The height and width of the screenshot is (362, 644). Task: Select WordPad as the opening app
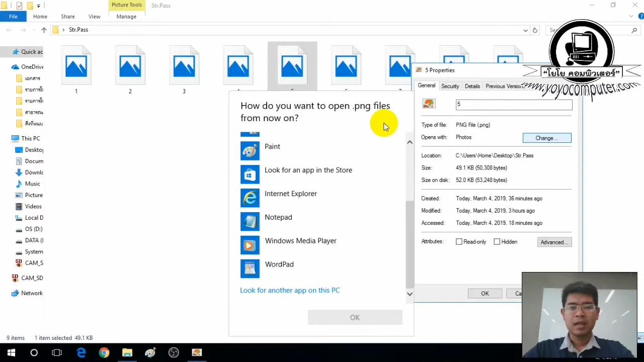click(279, 264)
